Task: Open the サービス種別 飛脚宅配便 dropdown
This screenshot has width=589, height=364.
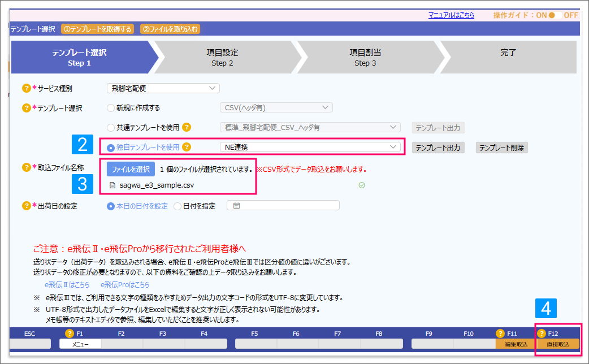Action: tap(163, 88)
